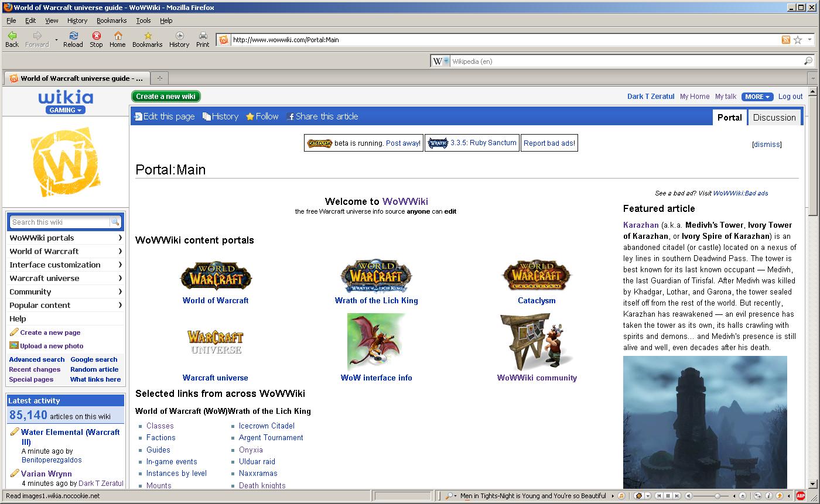Click the RSS feed icon in address bar
Viewport: 820px width, 504px height.
click(x=786, y=40)
